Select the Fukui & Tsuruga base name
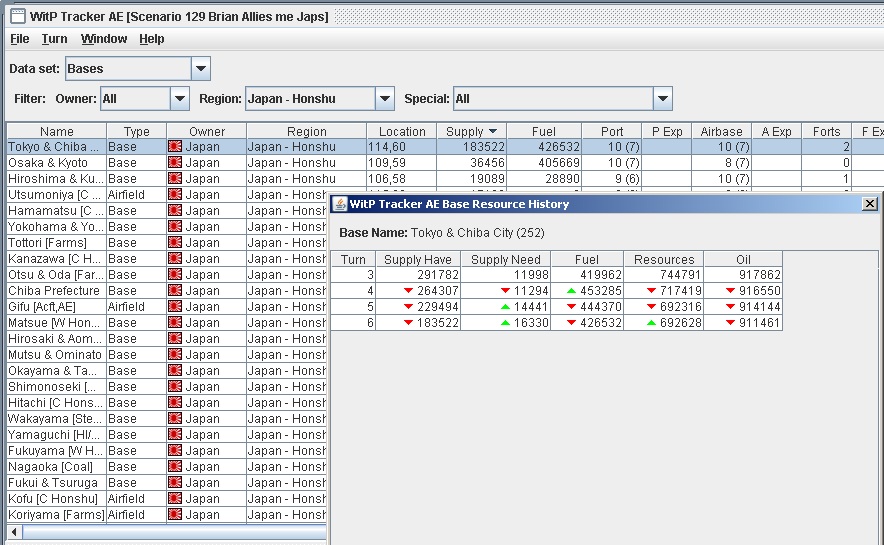 click(53, 482)
